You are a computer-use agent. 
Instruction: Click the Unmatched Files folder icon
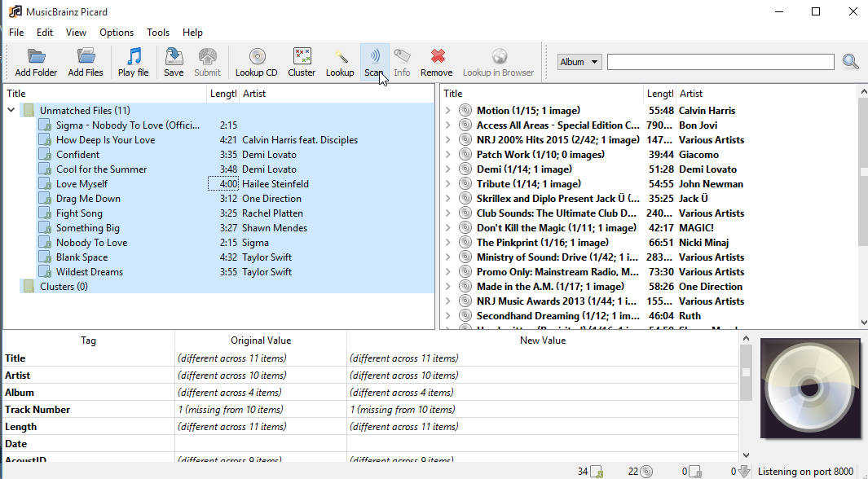click(29, 111)
